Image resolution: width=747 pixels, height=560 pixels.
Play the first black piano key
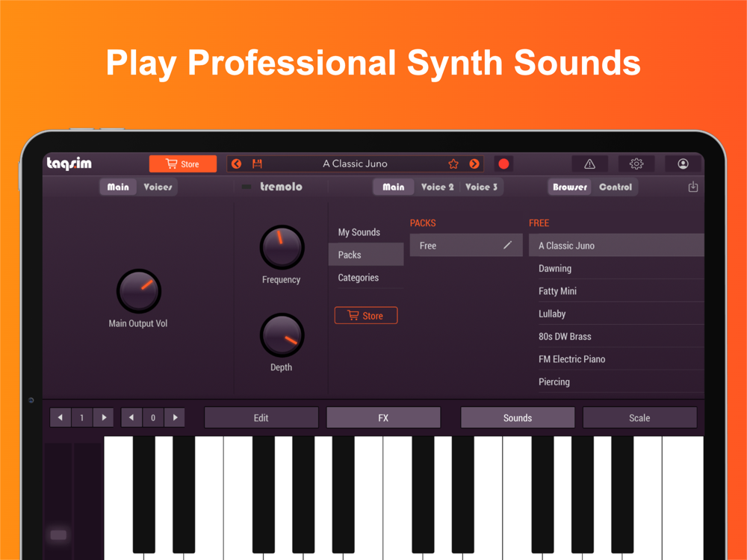point(143,494)
